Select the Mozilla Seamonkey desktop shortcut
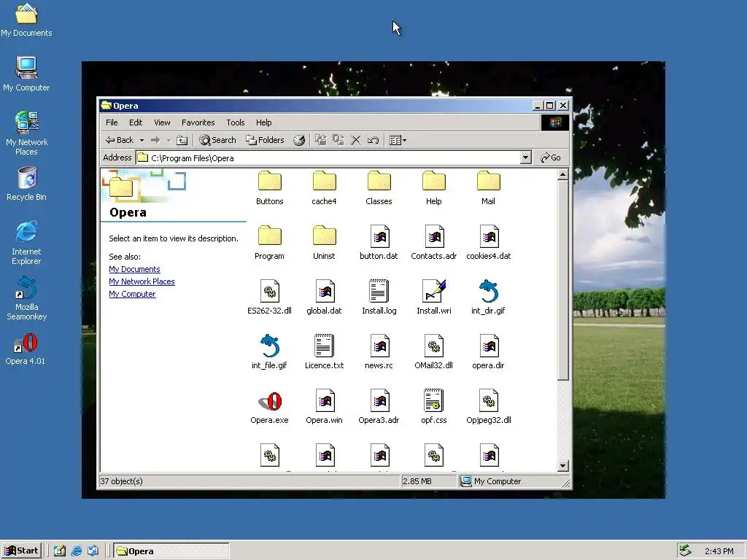This screenshot has height=560, width=747. pos(27,298)
